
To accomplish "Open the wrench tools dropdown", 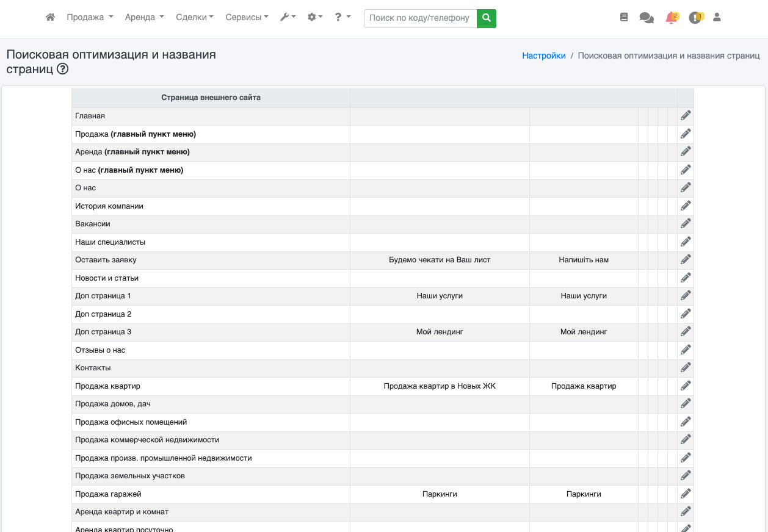I will pyautogui.click(x=288, y=18).
